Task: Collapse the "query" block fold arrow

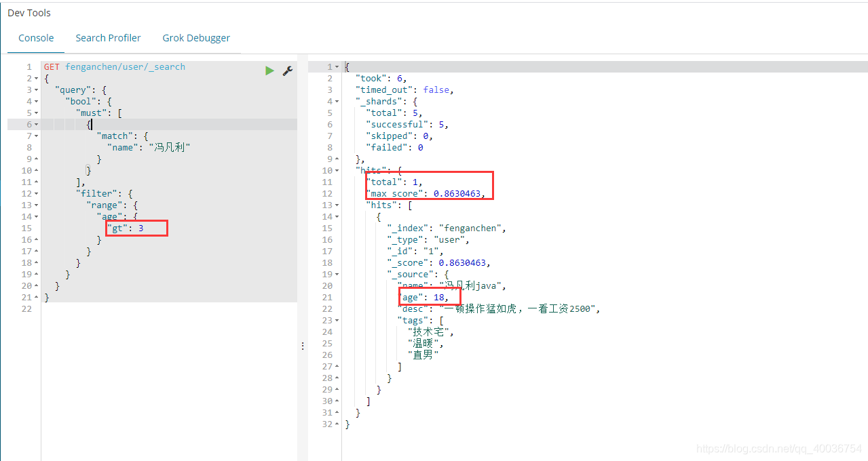Action: point(35,90)
